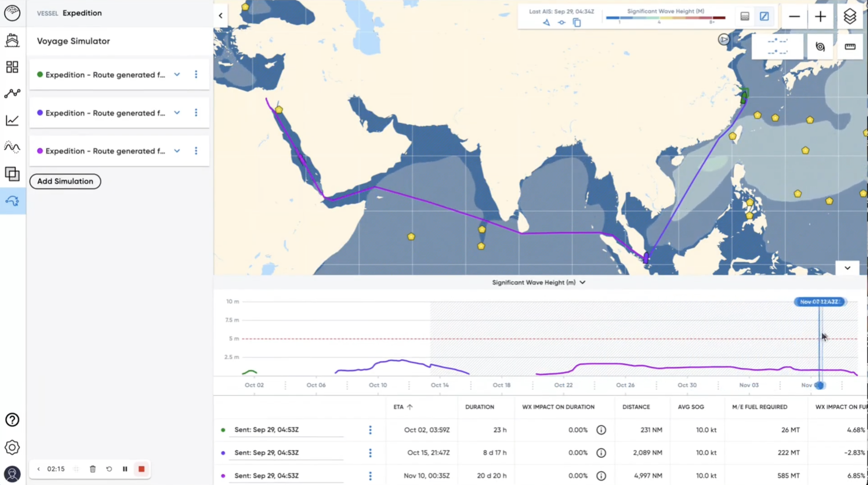Select the ruler distance measuring tool
Image resolution: width=868 pixels, height=485 pixels.
850,47
